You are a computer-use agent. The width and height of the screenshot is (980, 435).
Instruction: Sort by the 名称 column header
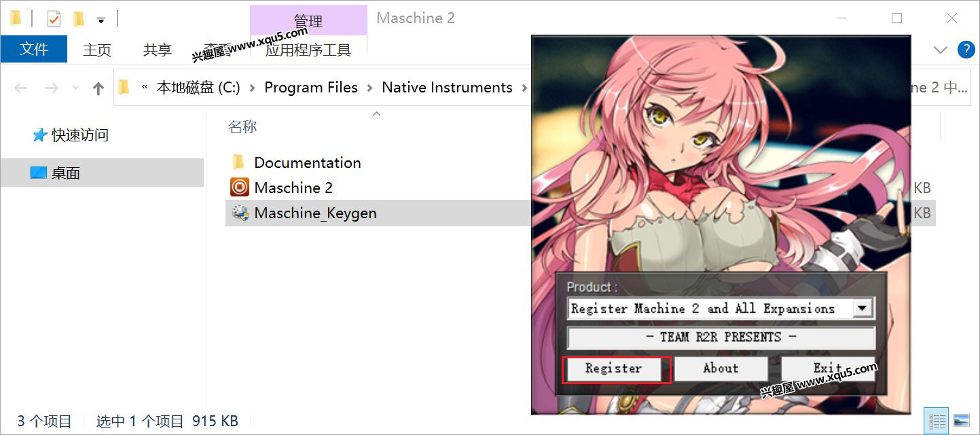[242, 127]
